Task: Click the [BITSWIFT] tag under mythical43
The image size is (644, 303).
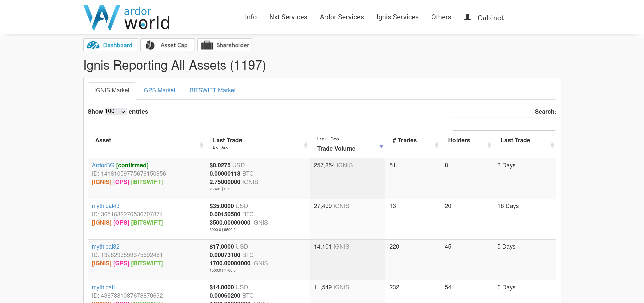Action: (147, 223)
